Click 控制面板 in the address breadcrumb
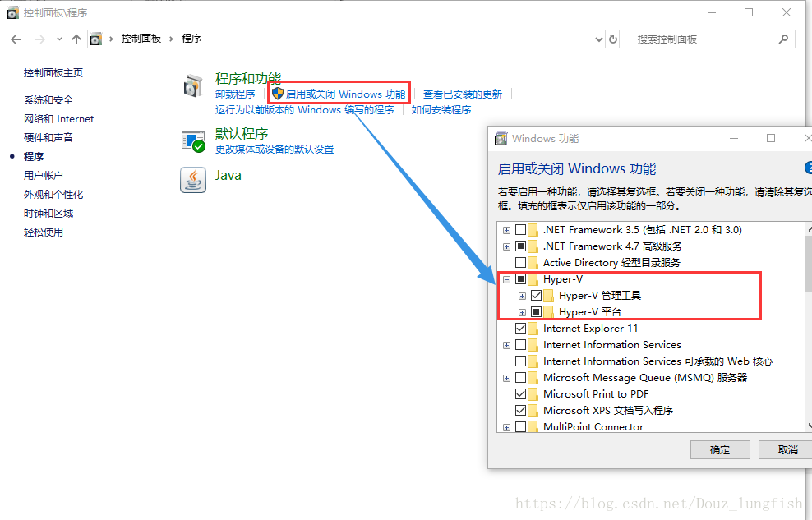Screen dimensions: 812x520 (141, 39)
